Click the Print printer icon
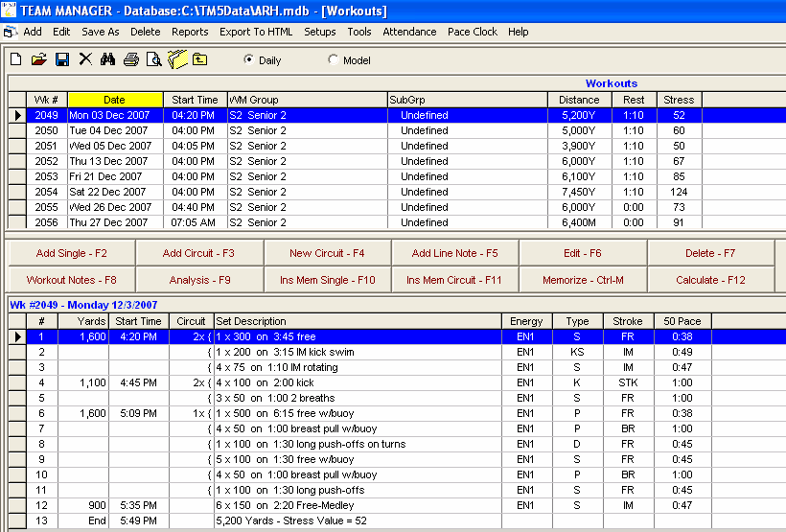The width and height of the screenshot is (786, 532). [130, 59]
